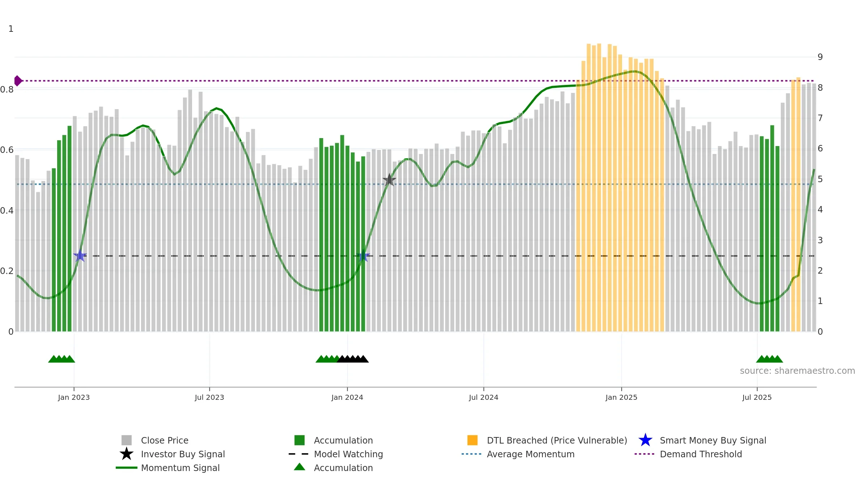868x488 pixels.
Task: Click the green Momentum Signal legend line
Action: 127,468
